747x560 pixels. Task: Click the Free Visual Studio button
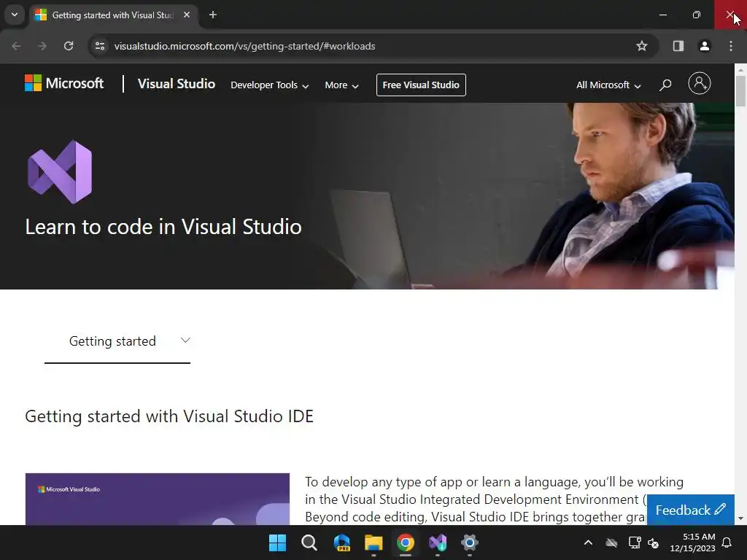click(421, 85)
